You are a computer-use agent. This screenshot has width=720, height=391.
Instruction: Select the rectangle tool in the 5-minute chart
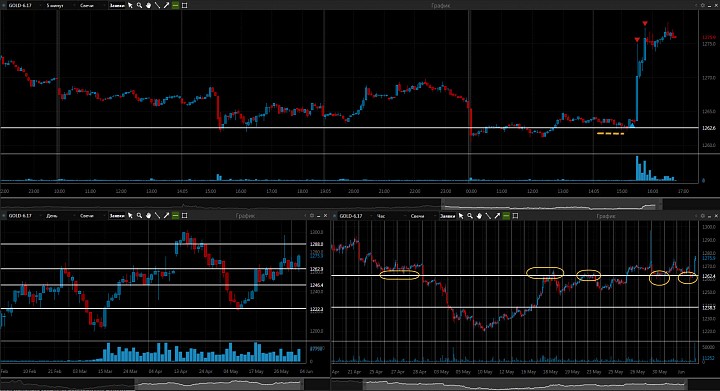(185, 6)
